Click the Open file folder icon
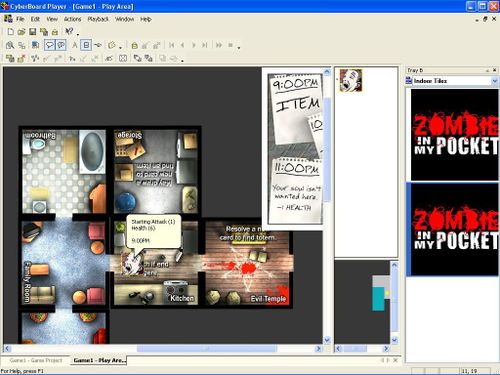This screenshot has height=375, width=500. click(21, 32)
